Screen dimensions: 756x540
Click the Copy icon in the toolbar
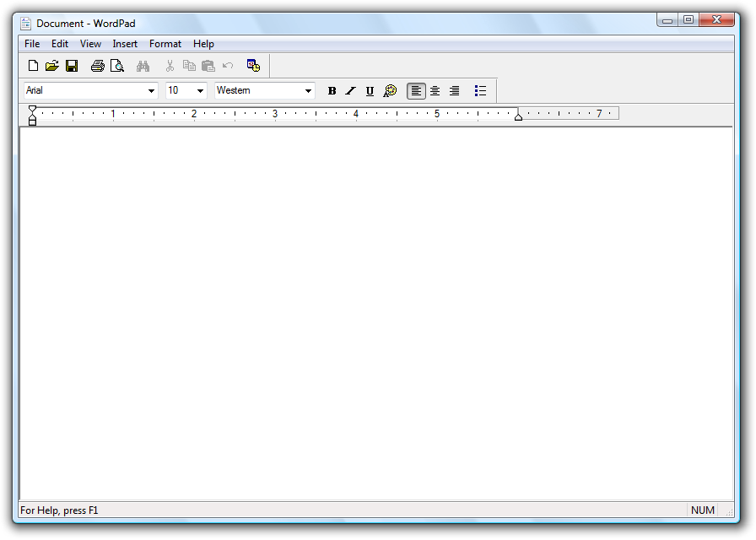pos(189,66)
